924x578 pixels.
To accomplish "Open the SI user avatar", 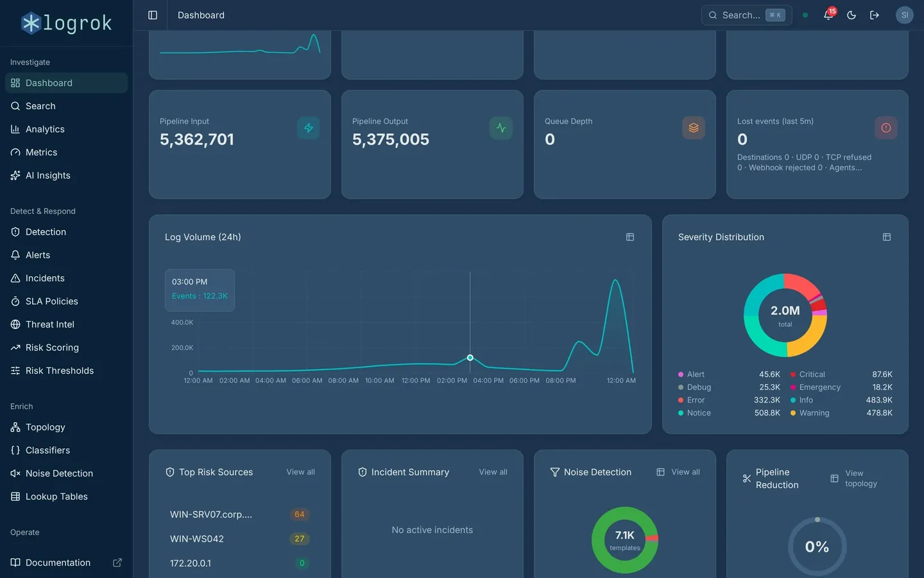I will [x=905, y=15].
